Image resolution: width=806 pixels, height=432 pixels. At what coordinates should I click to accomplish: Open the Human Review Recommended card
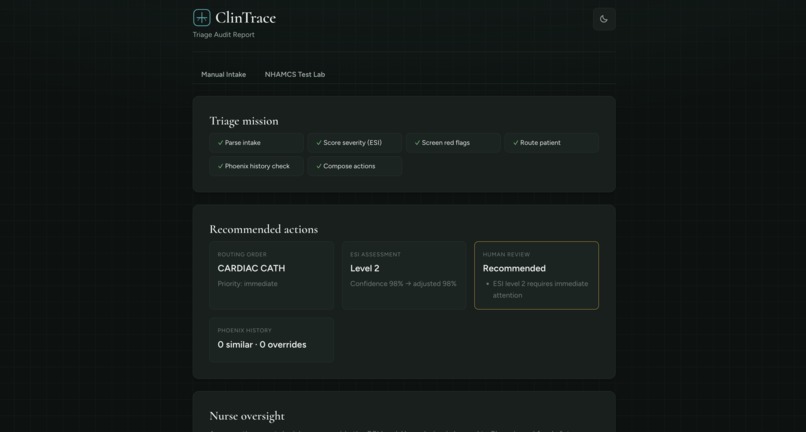[x=537, y=276]
